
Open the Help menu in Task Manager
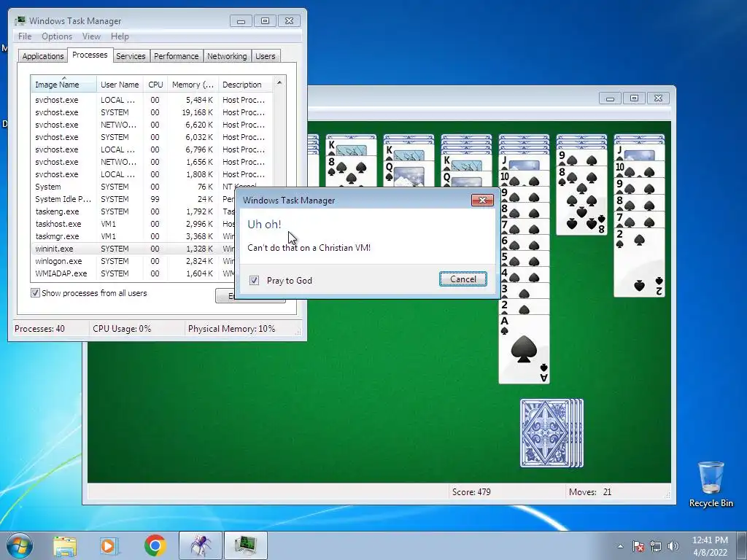coord(120,36)
